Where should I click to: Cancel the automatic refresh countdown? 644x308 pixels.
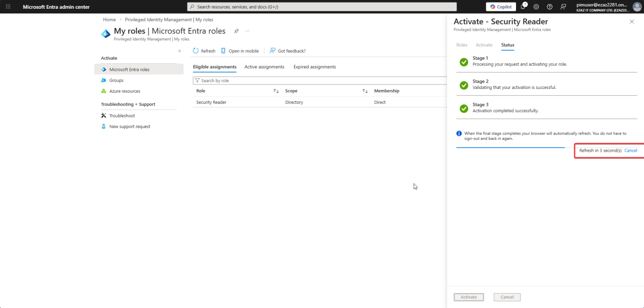(631, 151)
